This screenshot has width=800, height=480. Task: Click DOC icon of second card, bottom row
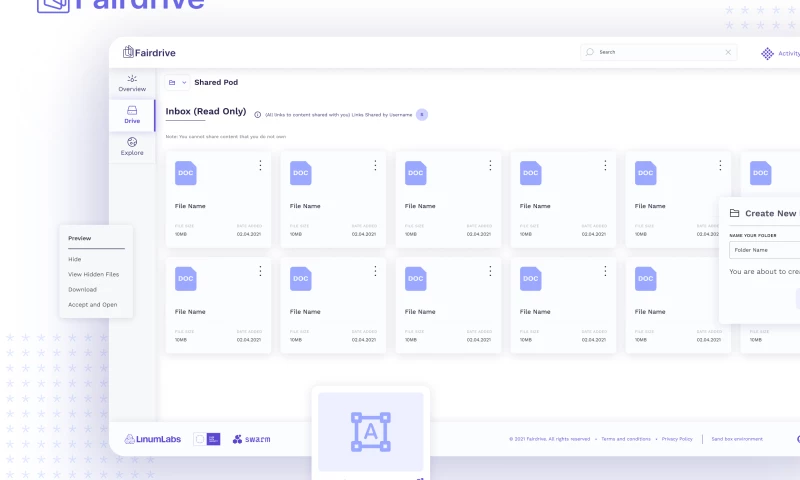click(x=301, y=279)
